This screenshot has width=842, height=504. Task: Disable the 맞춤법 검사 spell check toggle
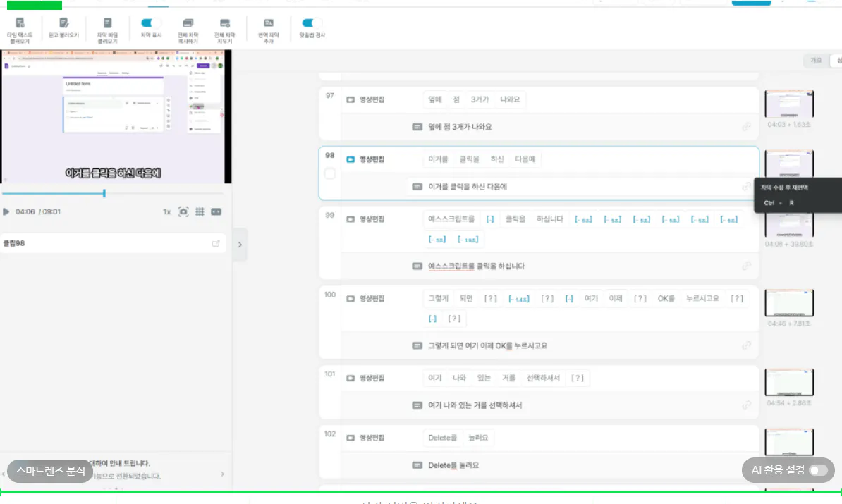coord(310,23)
